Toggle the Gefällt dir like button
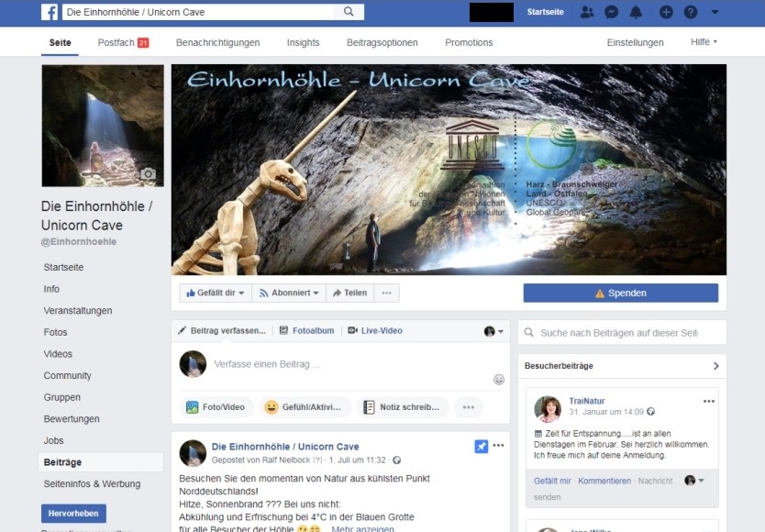This screenshot has height=532, width=765. (216, 293)
